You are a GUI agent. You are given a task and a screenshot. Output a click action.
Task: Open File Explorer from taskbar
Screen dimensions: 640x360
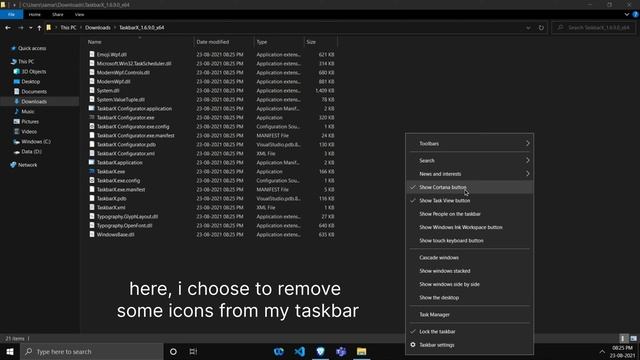click(362, 351)
